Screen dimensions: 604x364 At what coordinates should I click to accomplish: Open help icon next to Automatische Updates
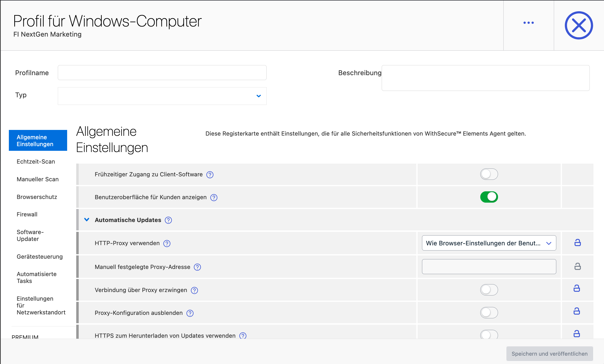(x=168, y=220)
